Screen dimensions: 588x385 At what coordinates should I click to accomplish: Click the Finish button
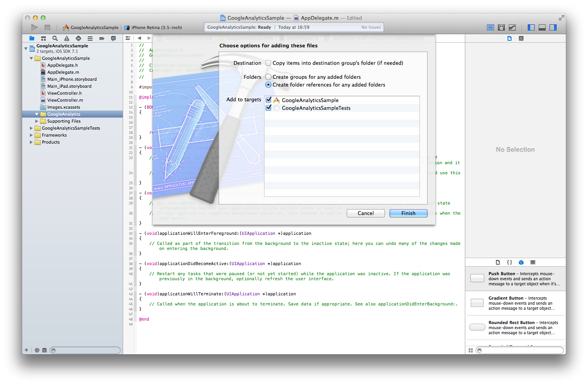click(x=408, y=213)
